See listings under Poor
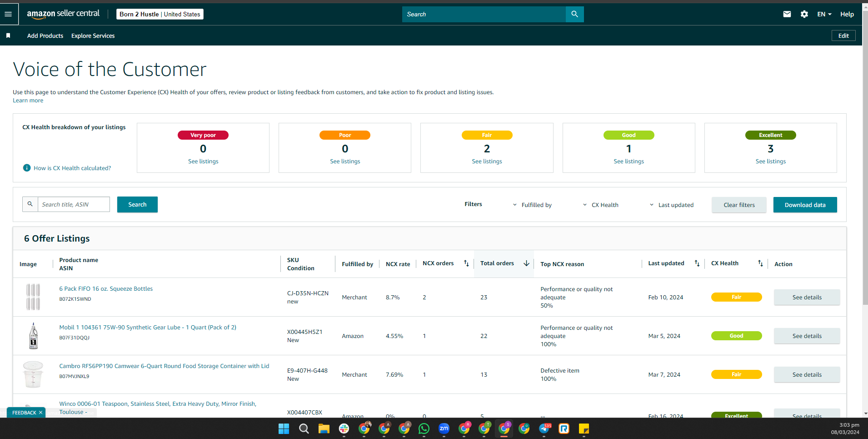This screenshot has width=868, height=439. coord(345,161)
